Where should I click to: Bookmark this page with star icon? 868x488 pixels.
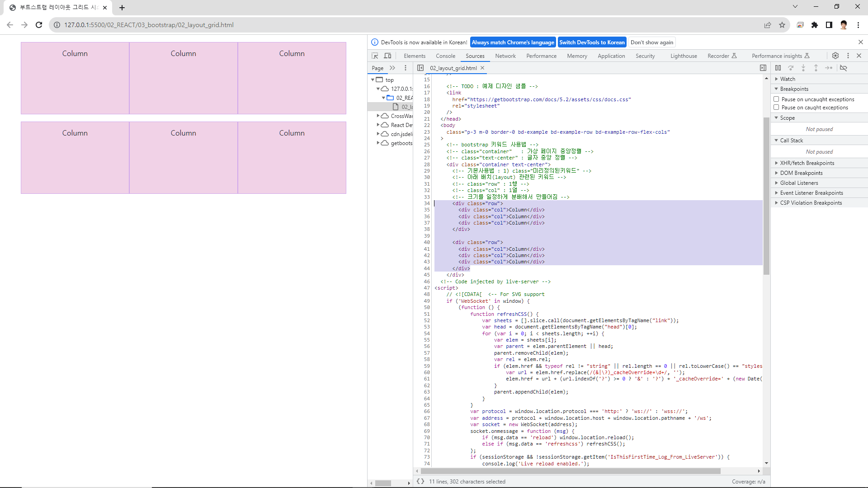(782, 25)
